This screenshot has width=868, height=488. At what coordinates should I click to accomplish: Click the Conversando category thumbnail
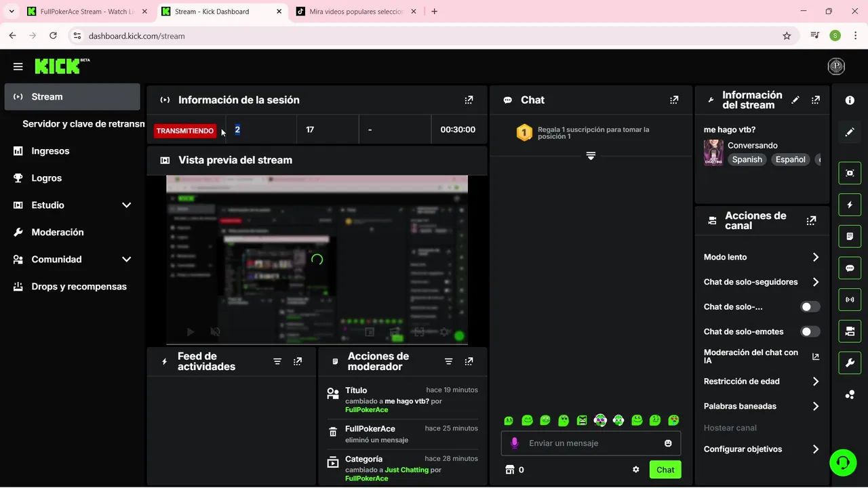coord(713,152)
